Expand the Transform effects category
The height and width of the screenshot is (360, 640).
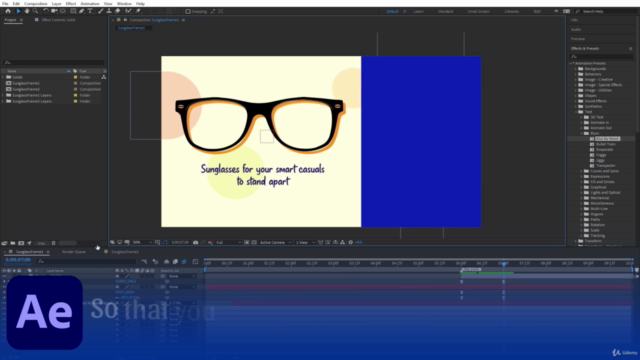pos(576,241)
